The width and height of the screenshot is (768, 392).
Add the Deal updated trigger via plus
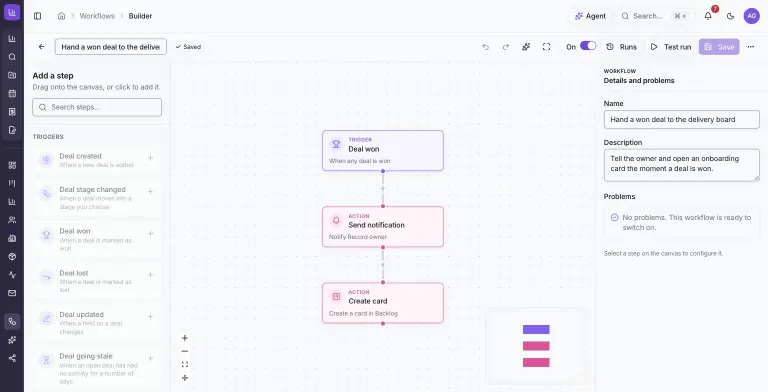[x=150, y=317]
